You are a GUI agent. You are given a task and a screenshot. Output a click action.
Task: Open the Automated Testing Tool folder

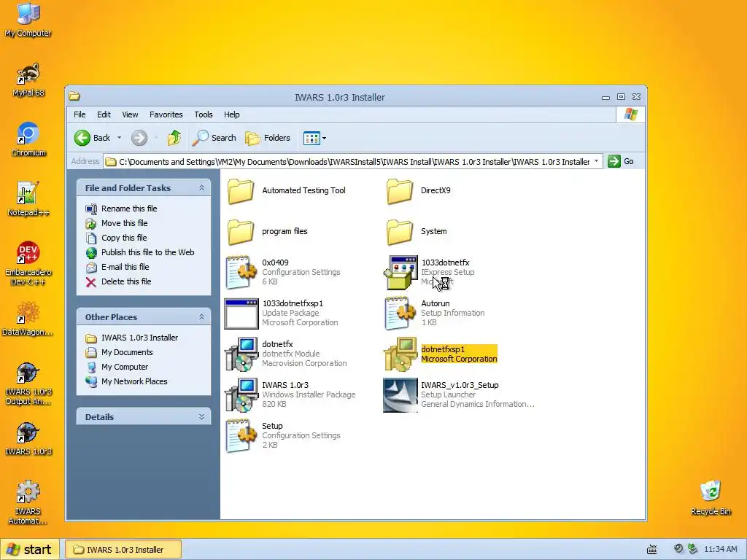(x=241, y=191)
